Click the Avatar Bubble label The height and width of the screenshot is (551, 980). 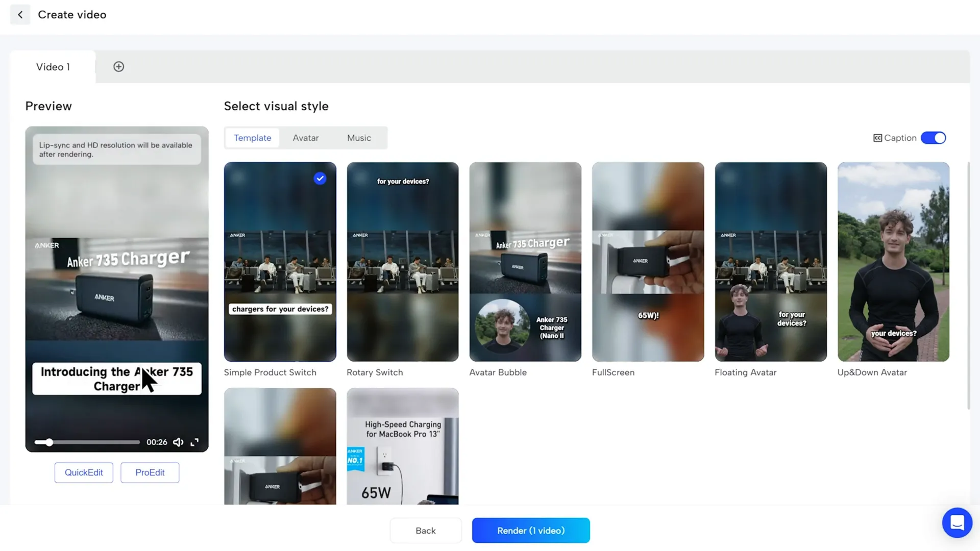(498, 372)
